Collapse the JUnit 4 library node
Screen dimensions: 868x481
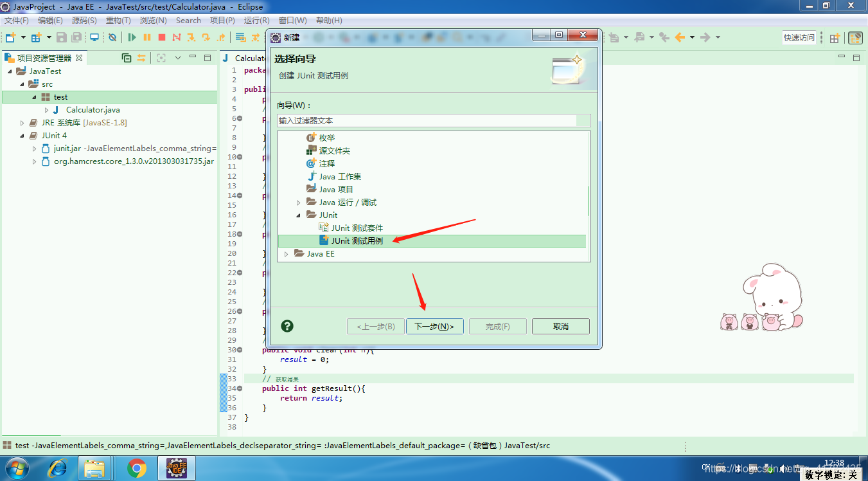[22, 136]
